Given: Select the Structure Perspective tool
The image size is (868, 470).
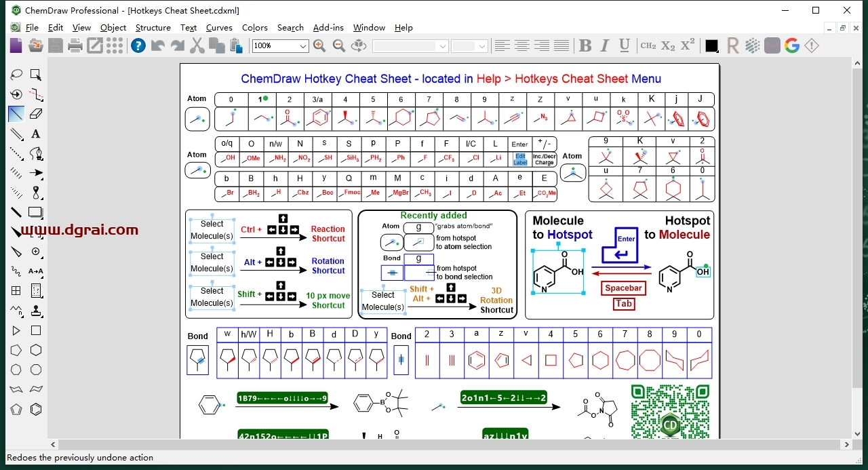Looking at the screenshot, I should tap(16, 94).
